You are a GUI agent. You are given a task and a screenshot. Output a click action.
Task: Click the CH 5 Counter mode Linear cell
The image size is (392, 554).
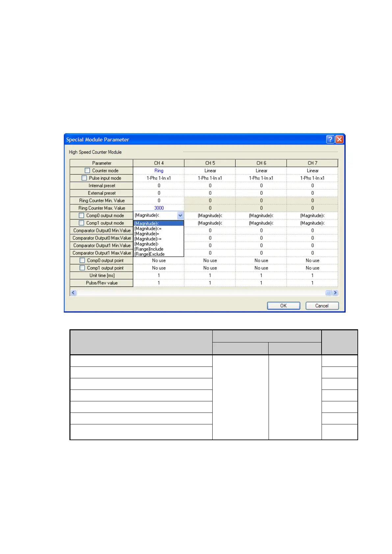[210, 170]
